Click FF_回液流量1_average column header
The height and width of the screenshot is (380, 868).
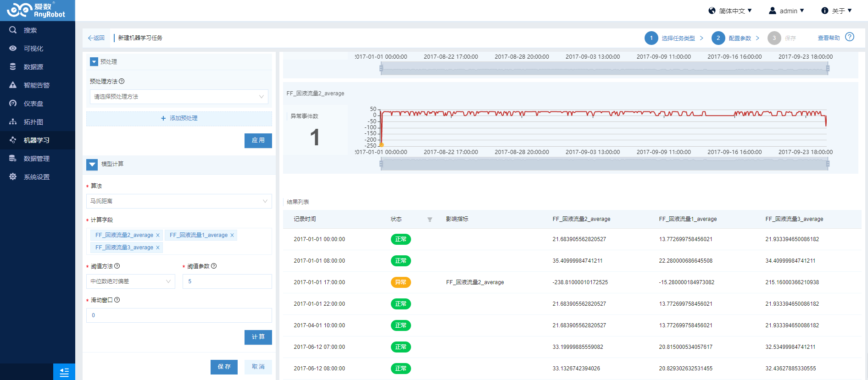(688, 219)
